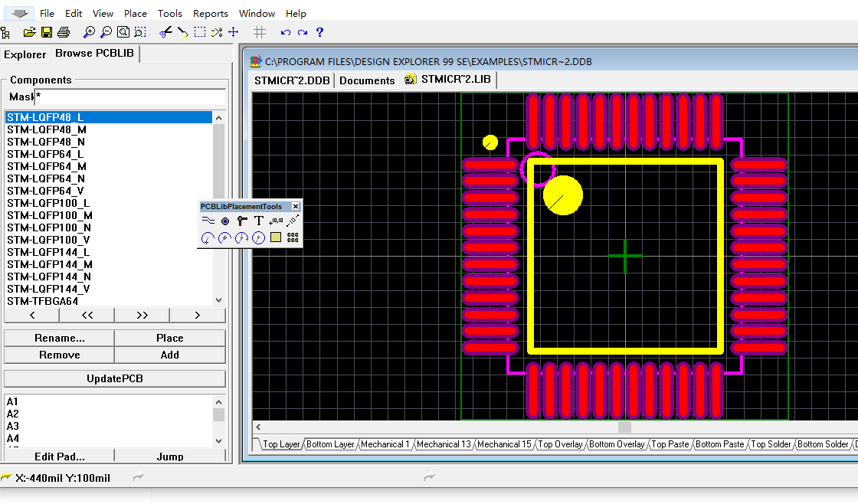Viewport: 858px width, 504px height.
Task: Click the Rename... button
Action: click(59, 339)
